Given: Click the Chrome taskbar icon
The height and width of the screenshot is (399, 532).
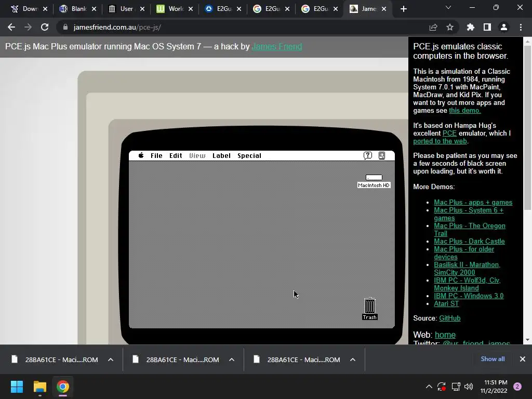Looking at the screenshot, I should (x=63, y=387).
